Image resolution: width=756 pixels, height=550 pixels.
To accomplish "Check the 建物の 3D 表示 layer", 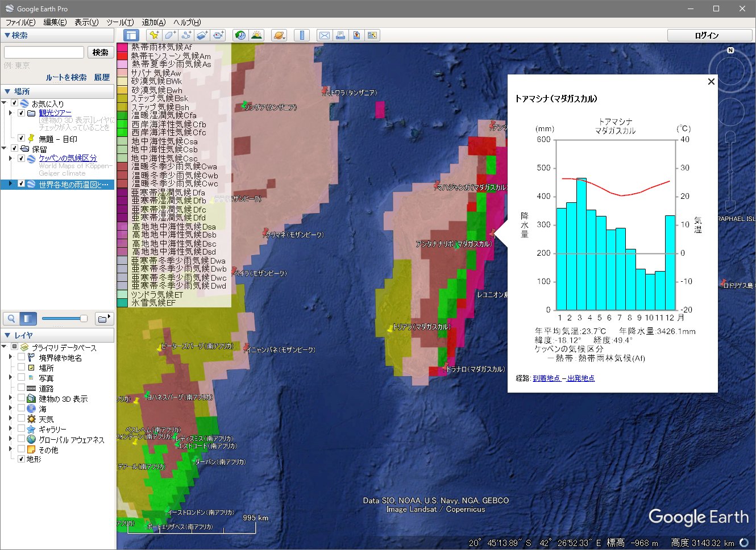I will (22, 398).
